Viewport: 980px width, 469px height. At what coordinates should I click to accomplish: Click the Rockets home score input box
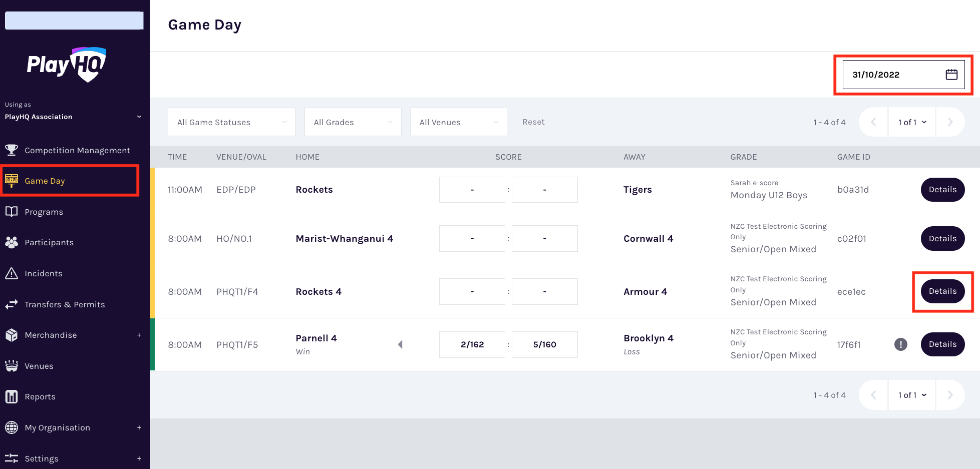click(472, 190)
